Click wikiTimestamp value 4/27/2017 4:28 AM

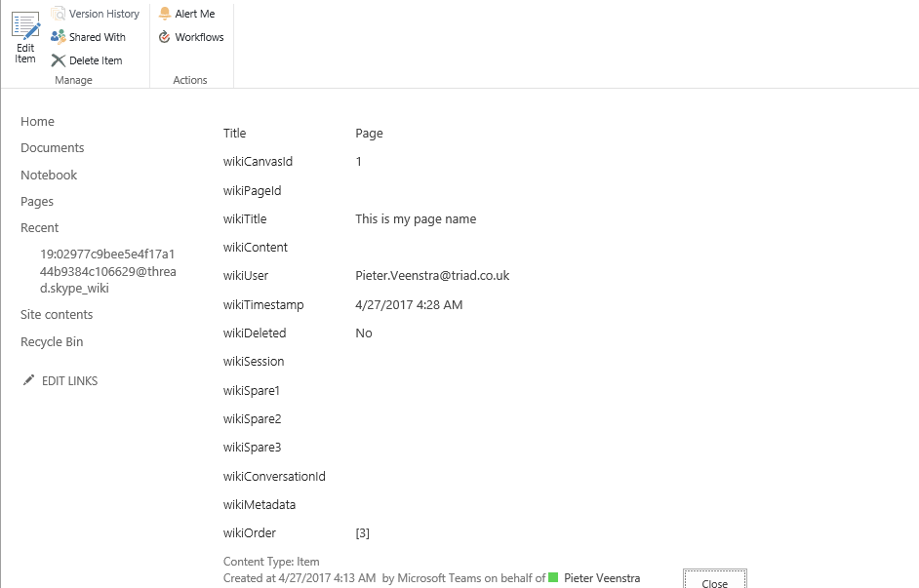[409, 304]
